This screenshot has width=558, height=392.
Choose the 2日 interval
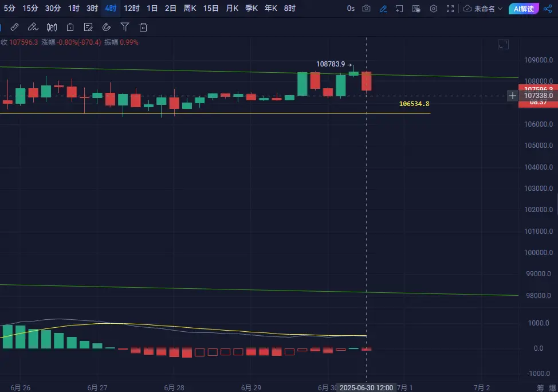(x=171, y=8)
